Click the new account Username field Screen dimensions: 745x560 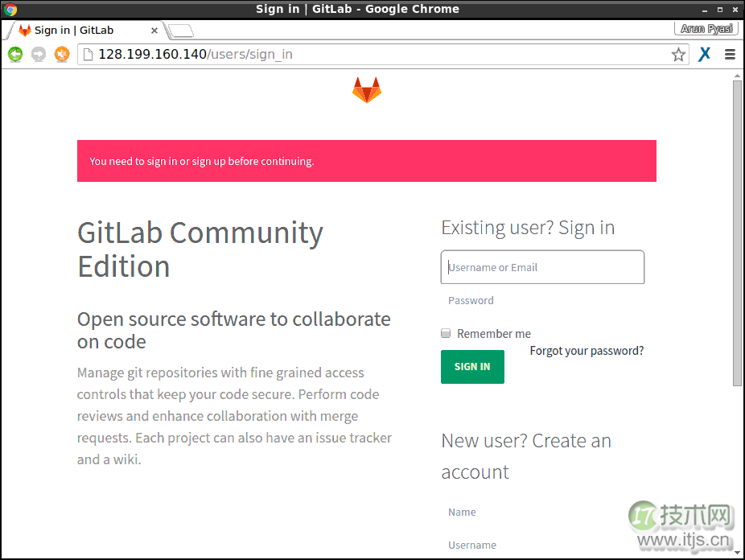(542, 546)
